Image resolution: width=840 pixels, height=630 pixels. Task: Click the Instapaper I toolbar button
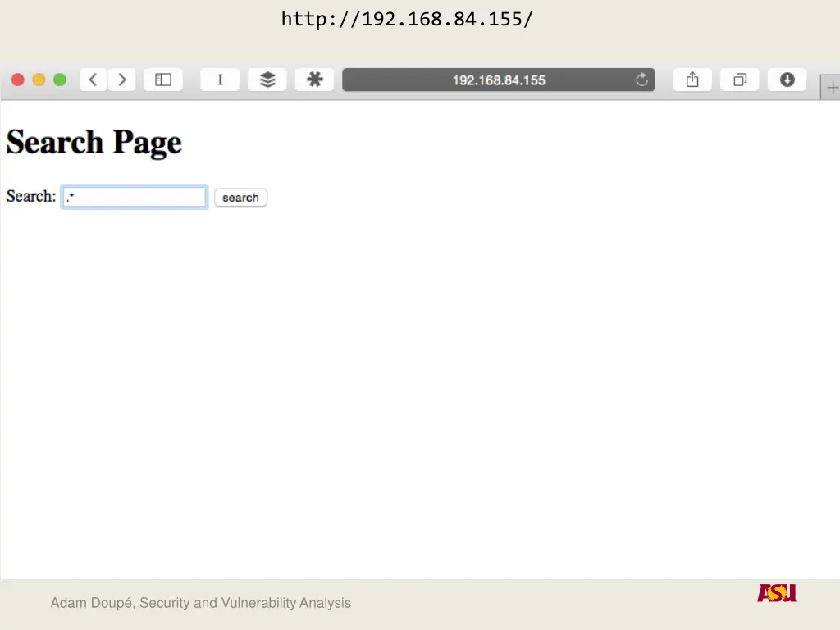pyautogui.click(x=220, y=80)
